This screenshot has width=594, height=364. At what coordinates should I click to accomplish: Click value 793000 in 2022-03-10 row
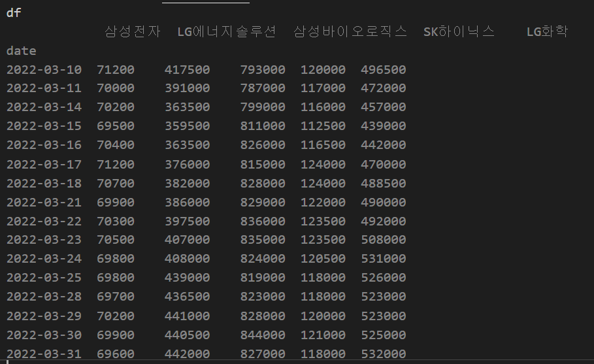[263, 70]
